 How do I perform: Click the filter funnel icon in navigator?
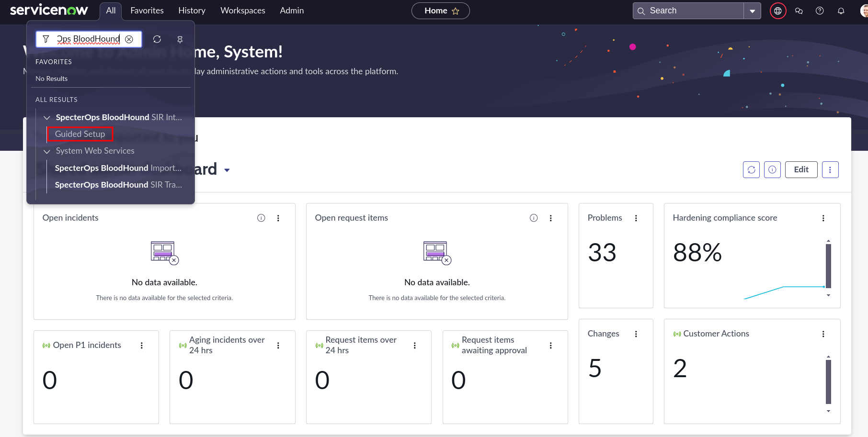[x=46, y=39]
